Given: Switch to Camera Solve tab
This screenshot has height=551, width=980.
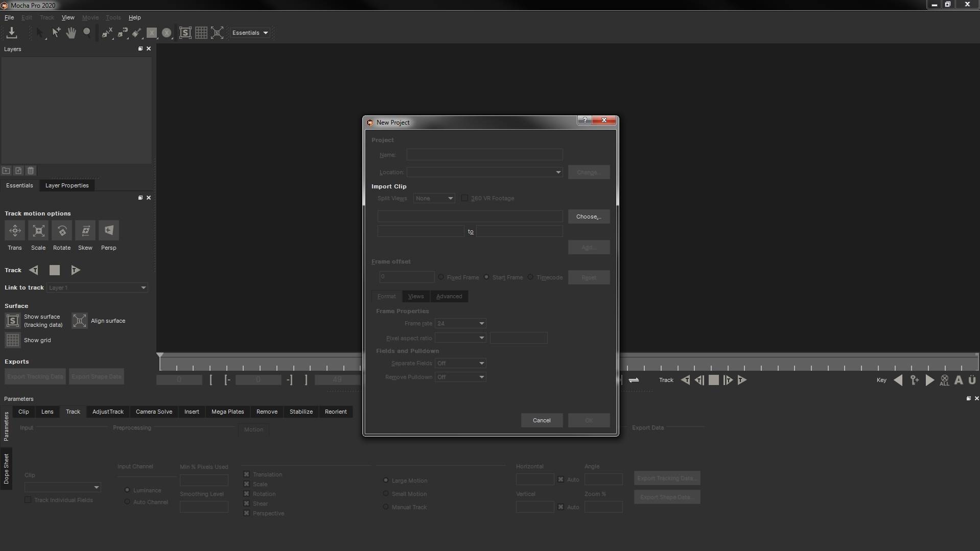Looking at the screenshot, I should (154, 412).
